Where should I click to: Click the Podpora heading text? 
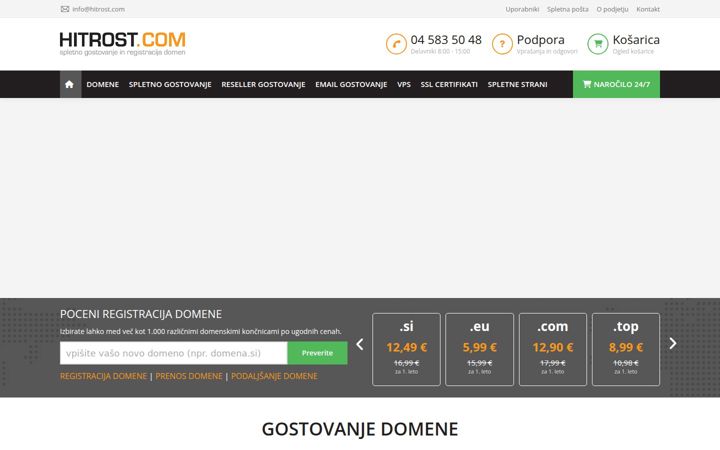[x=540, y=40]
